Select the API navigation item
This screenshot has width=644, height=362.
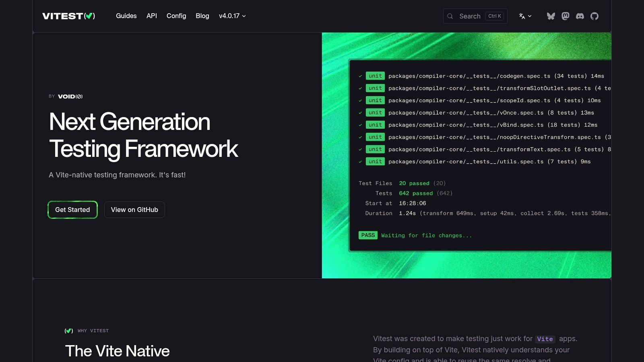click(151, 16)
